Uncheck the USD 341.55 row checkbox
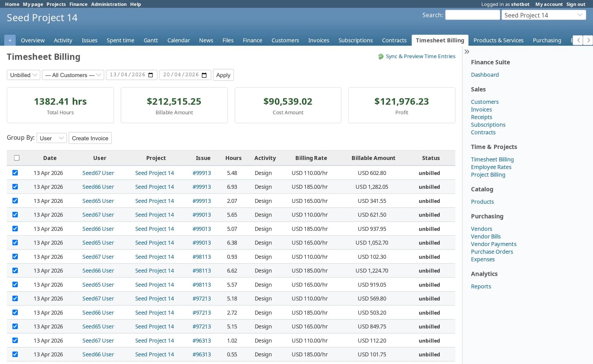 (15, 201)
